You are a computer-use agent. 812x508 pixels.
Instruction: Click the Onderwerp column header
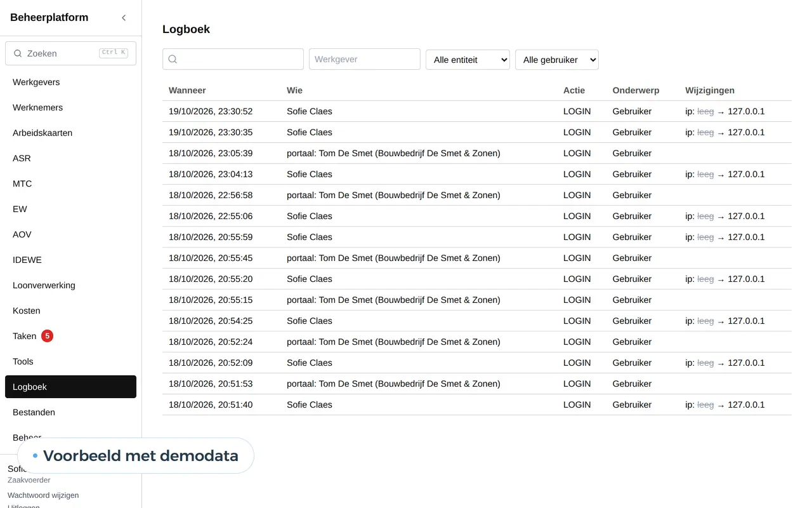pyautogui.click(x=636, y=90)
